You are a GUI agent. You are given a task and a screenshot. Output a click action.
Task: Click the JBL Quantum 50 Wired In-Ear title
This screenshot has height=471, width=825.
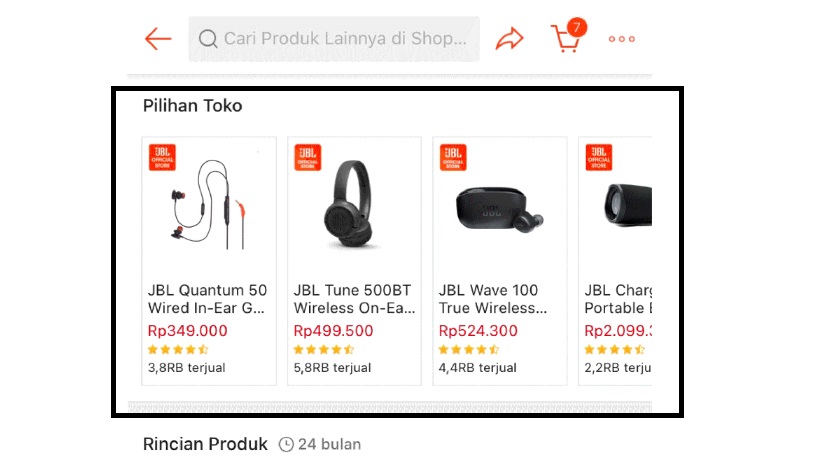click(x=208, y=299)
